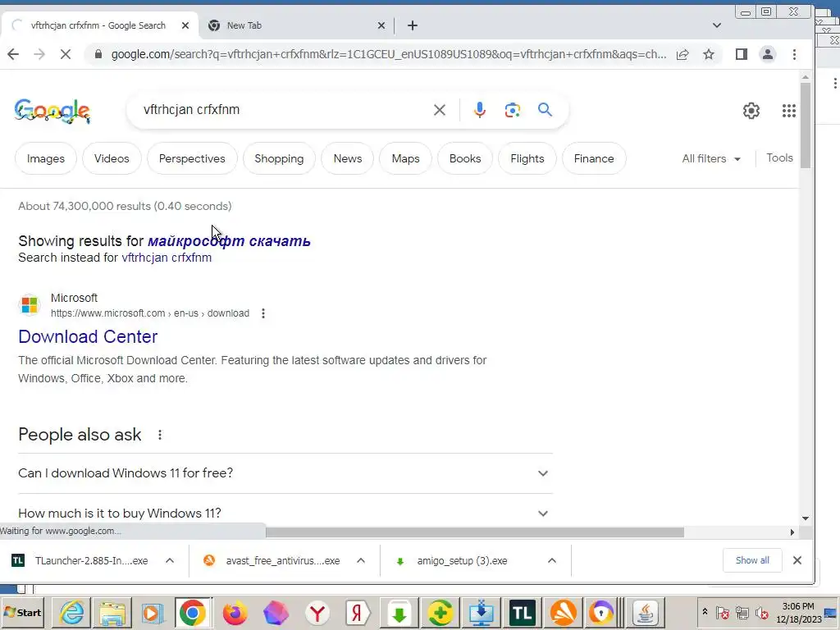Viewport: 840px width, 630px height.
Task: Show hidden system tray icons
Action: point(705,612)
